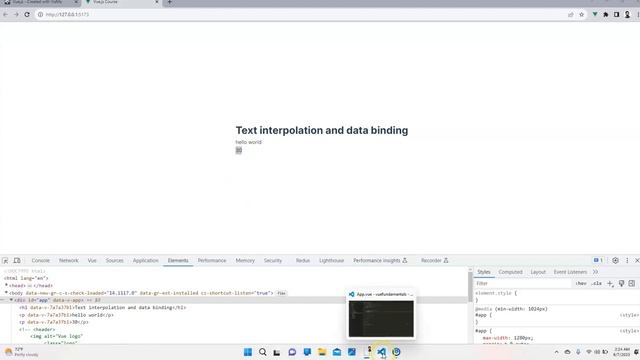Open the Performance insights tab
640x360 pixels.
tap(380, 260)
